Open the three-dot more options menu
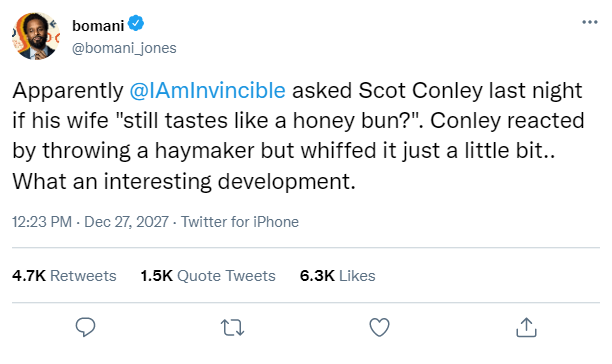Image resolution: width=612 pixels, height=364 pixels. [589, 22]
